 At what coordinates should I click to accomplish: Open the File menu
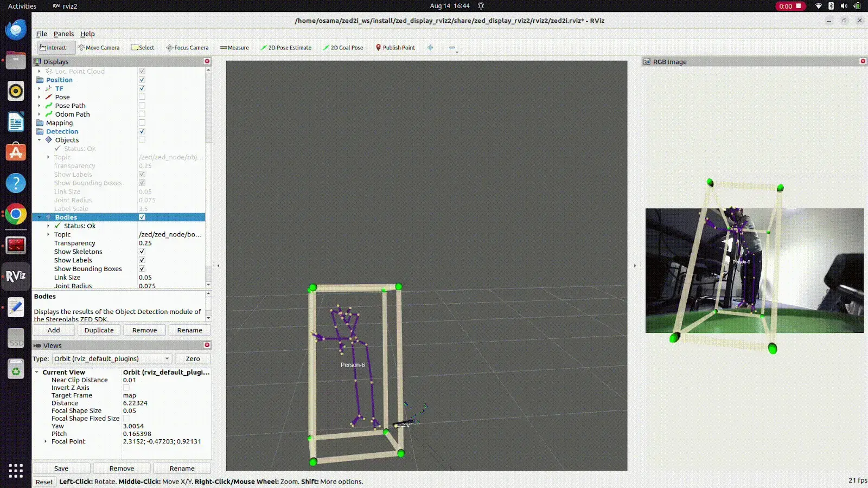[41, 34]
